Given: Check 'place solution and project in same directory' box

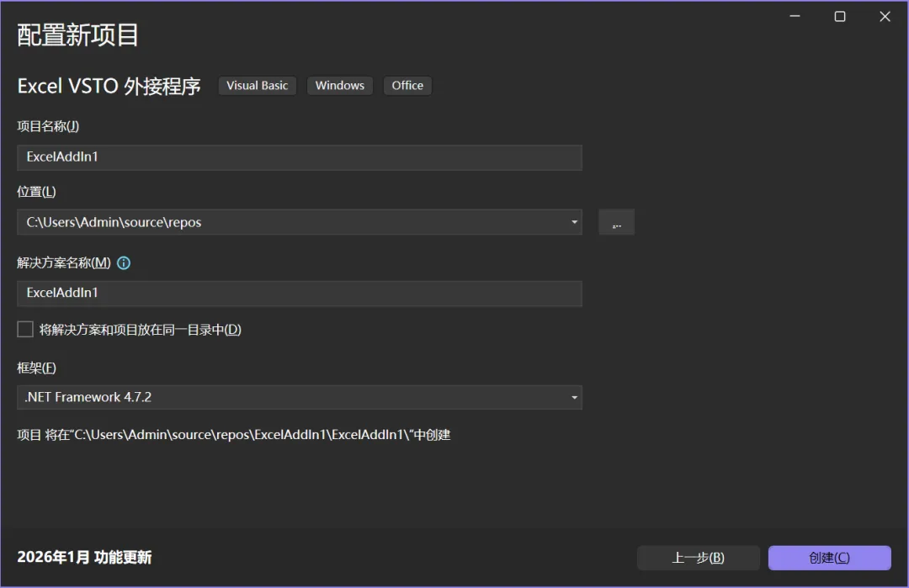Looking at the screenshot, I should point(25,330).
